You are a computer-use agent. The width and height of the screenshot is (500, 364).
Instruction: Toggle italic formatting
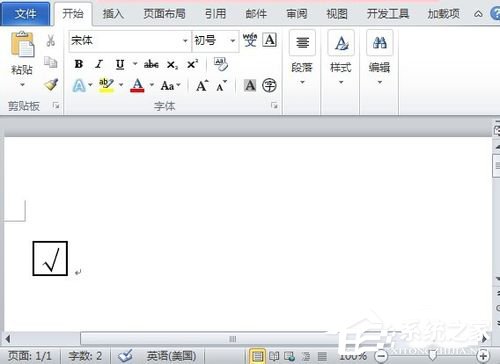pos(99,64)
